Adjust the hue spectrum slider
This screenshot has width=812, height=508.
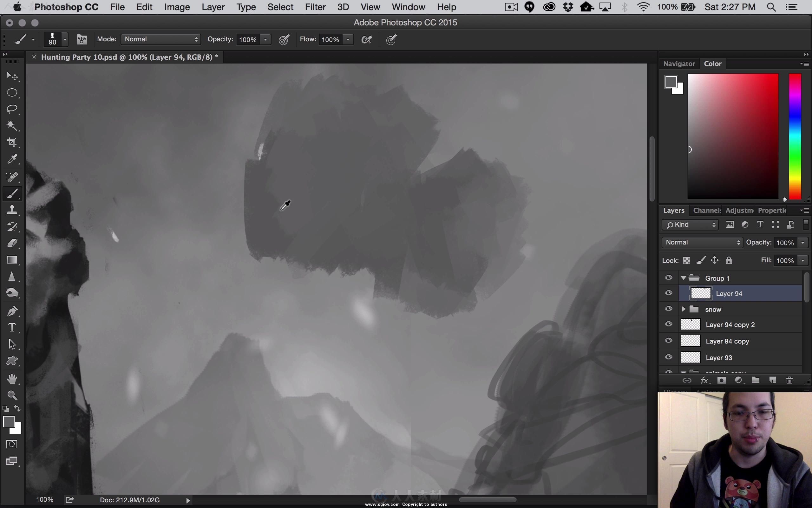795,137
